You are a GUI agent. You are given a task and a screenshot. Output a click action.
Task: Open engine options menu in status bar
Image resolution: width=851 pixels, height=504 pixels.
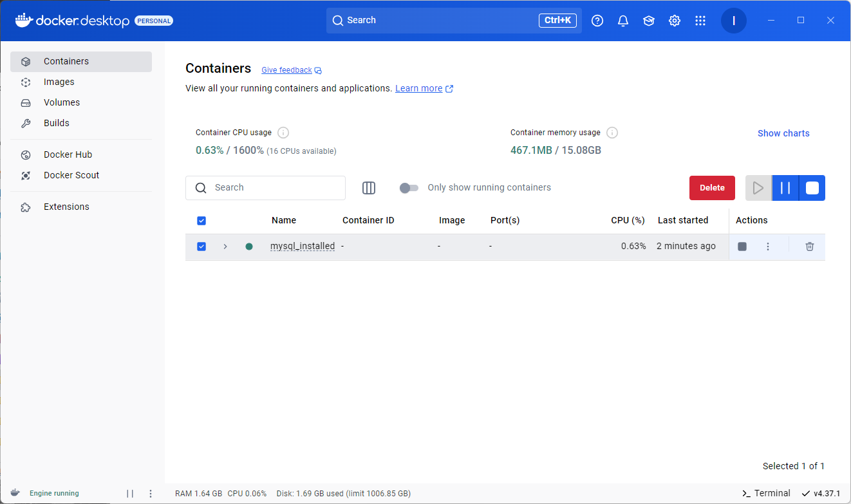[151, 494]
